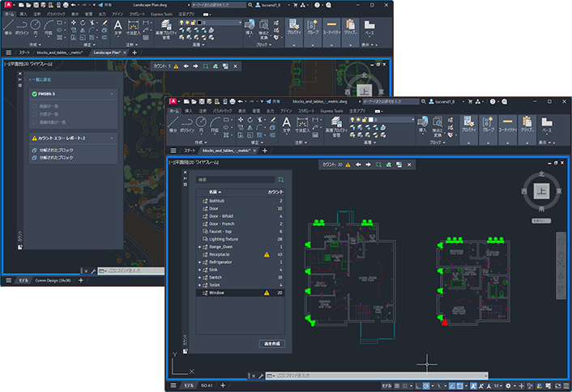Check second filter checkbox under PM089 in back window

[x=35, y=114]
